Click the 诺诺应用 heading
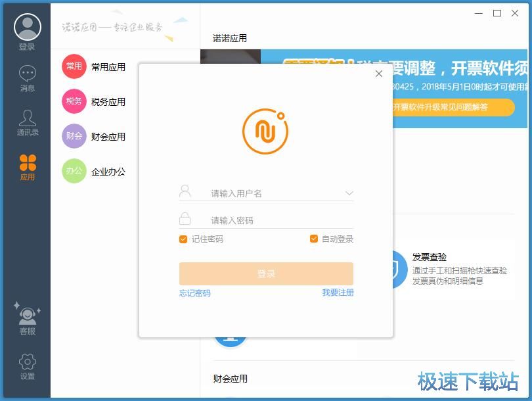The image size is (532, 401). click(230, 38)
